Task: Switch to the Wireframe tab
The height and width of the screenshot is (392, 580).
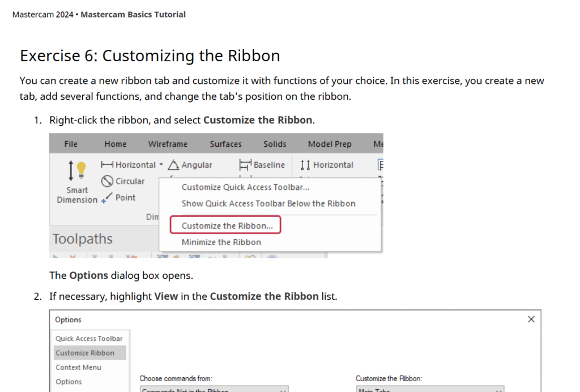Action: point(168,144)
